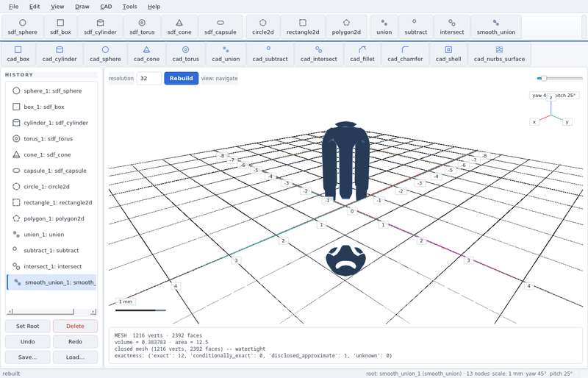Select cylinder_1 in history list

[x=51, y=123]
